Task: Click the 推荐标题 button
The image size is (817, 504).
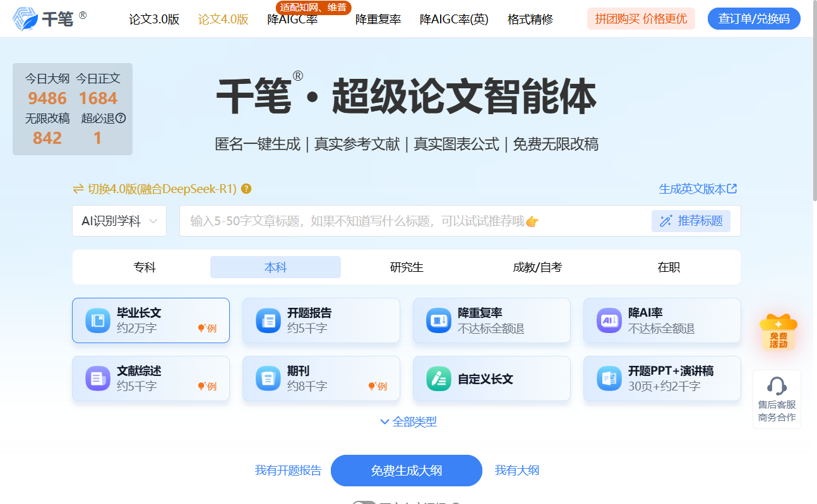Action: point(691,221)
